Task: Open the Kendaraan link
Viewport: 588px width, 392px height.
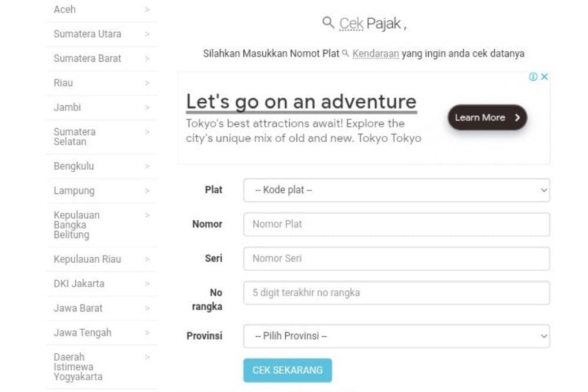Action: point(376,53)
